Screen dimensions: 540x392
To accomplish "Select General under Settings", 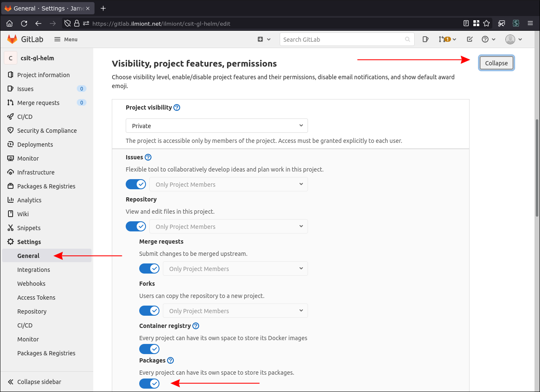I will pyautogui.click(x=28, y=255).
